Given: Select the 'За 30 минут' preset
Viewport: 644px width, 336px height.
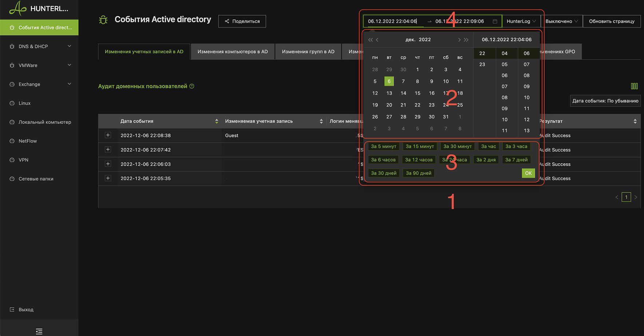Looking at the screenshot, I should 457,146.
